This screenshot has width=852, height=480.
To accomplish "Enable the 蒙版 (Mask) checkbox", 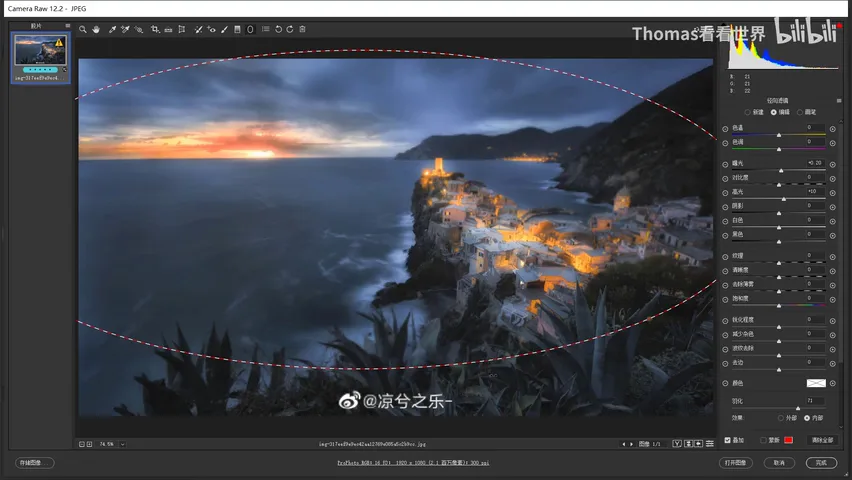I will pos(763,440).
